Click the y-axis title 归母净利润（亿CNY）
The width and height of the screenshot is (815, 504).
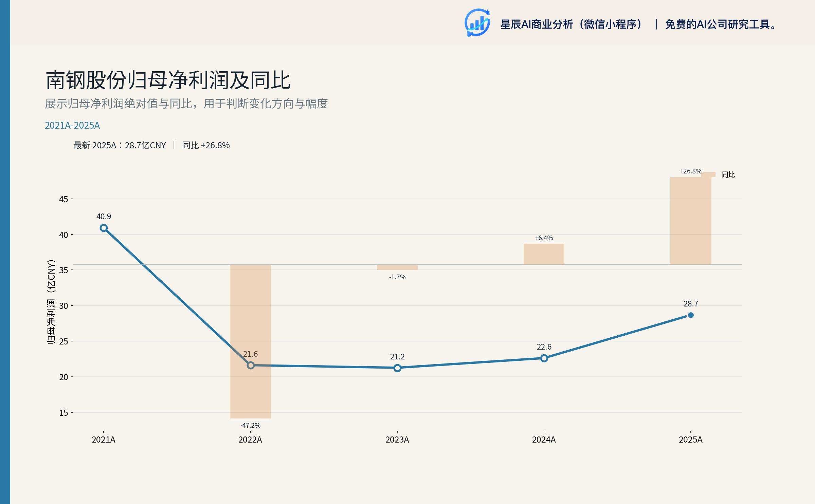[51, 302]
